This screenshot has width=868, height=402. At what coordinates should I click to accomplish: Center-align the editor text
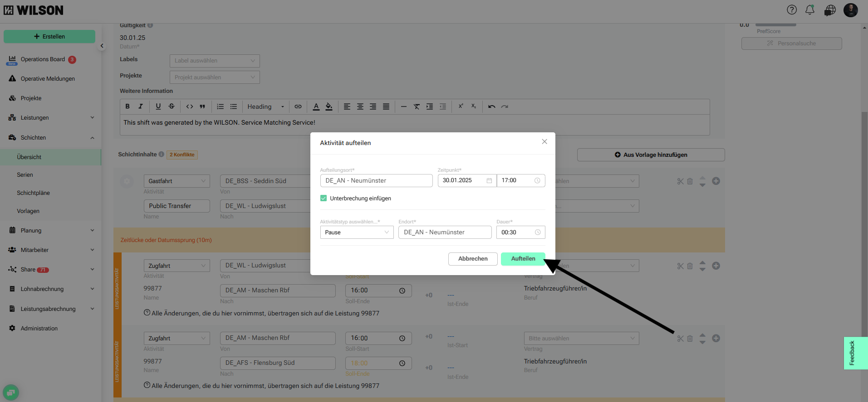[360, 107]
